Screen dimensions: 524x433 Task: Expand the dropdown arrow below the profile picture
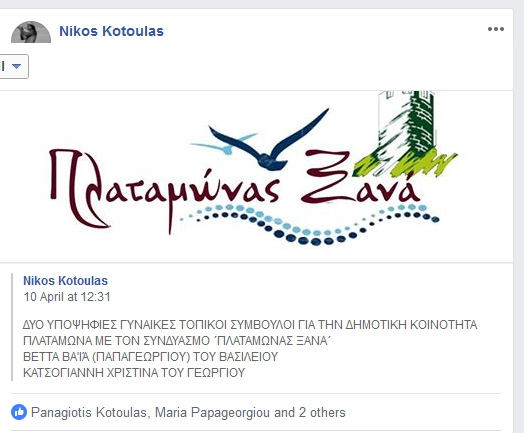click(16, 66)
